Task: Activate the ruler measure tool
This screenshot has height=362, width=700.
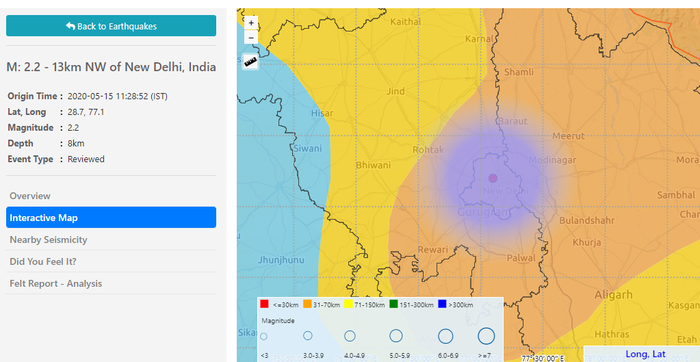Action: pos(251,62)
